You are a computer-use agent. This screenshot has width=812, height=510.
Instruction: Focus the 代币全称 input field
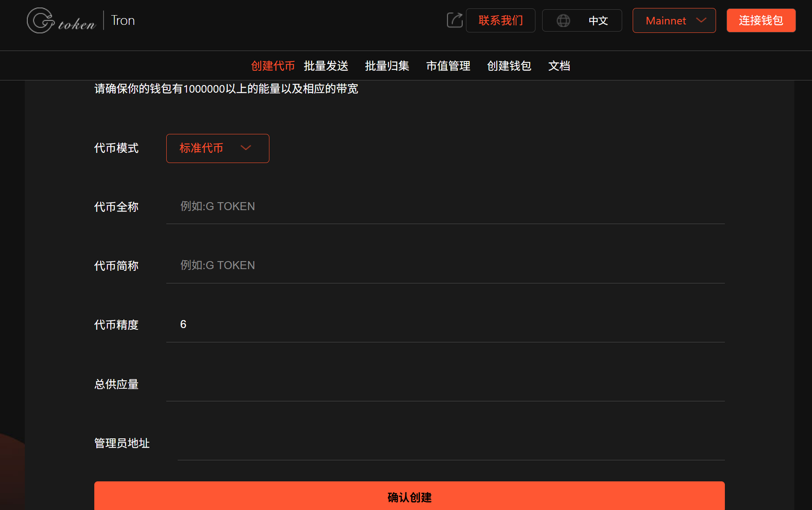[445, 206]
